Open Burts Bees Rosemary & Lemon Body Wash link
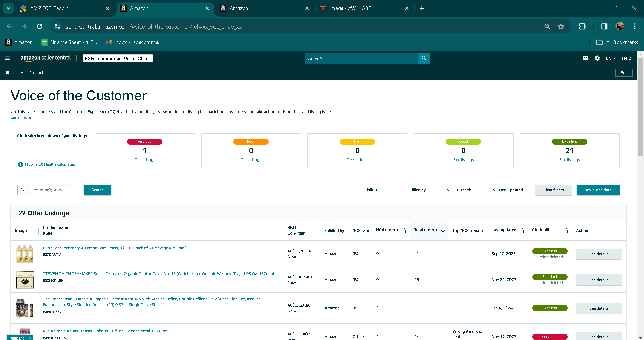Viewport: 644px width, 340px height. pos(115,248)
